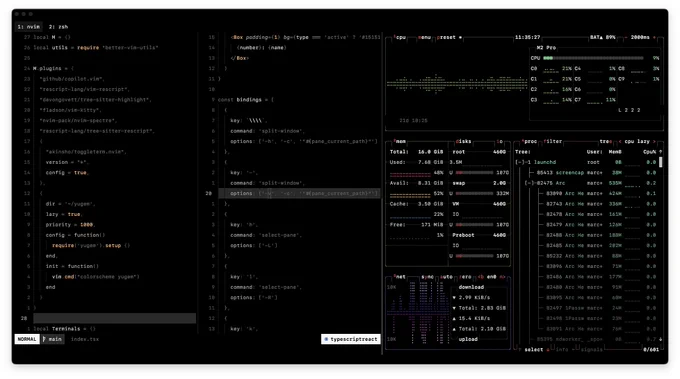
Task: Toggle the 'io' mode in disks panel
Action: click(499, 141)
